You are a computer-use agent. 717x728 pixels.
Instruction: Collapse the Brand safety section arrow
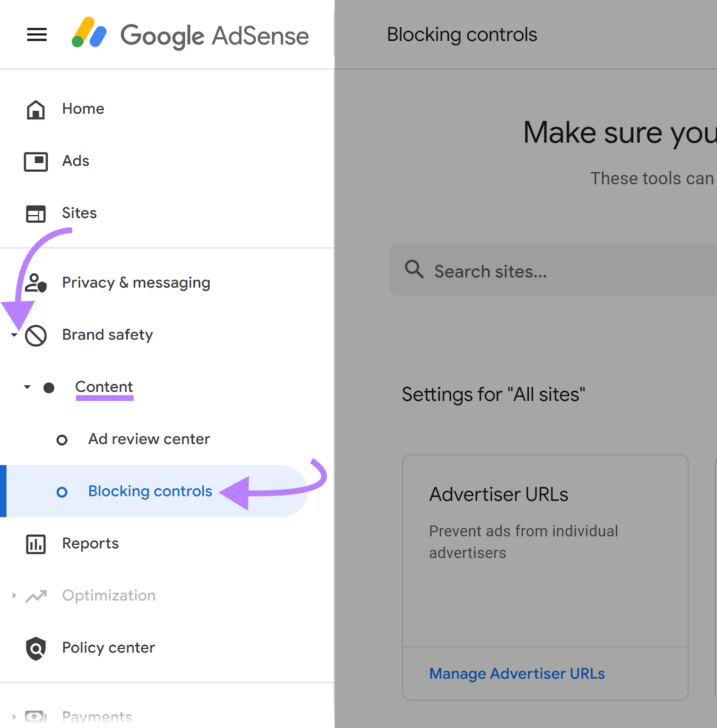pyautogui.click(x=14, y=335)
